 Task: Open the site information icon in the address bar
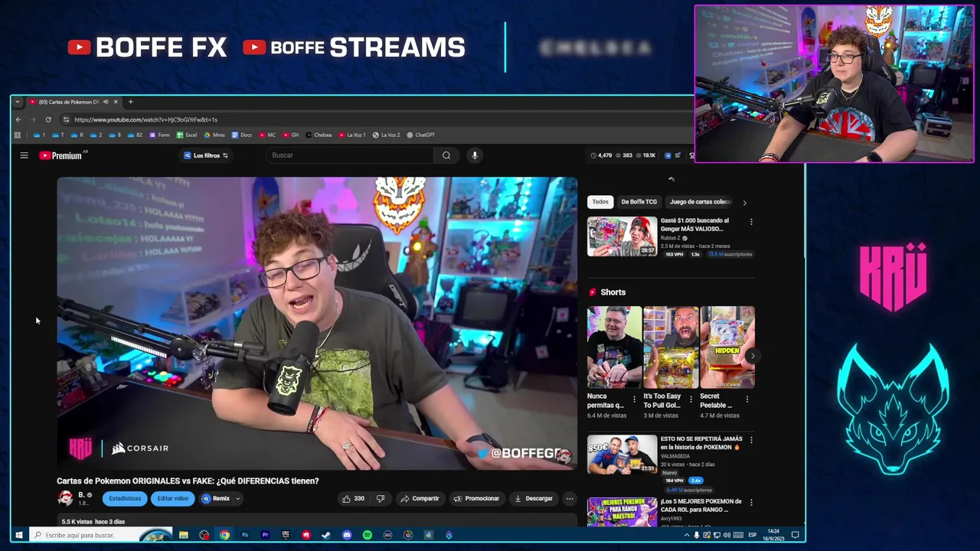[x=66, y=119]
